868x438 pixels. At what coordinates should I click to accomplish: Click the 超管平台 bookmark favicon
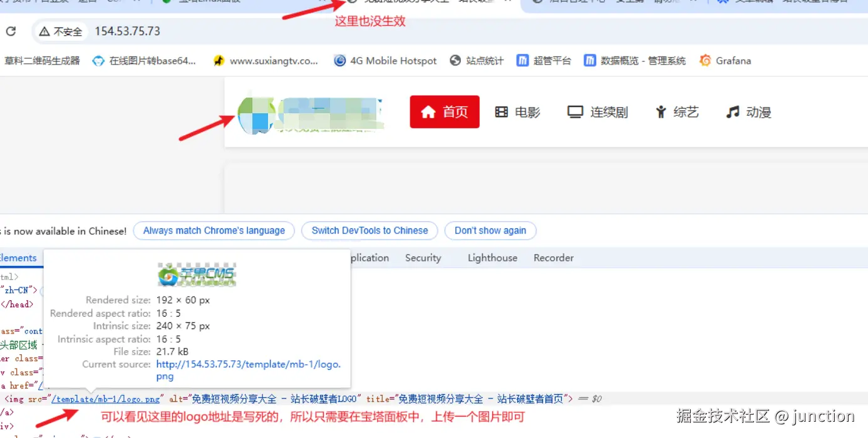point(522,61)
